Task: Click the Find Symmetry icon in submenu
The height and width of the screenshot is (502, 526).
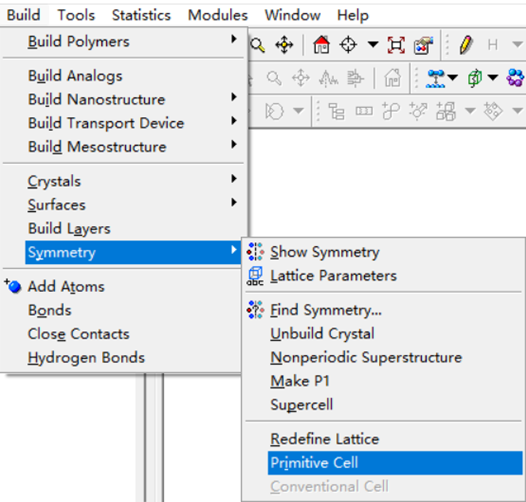Action: 255,309
